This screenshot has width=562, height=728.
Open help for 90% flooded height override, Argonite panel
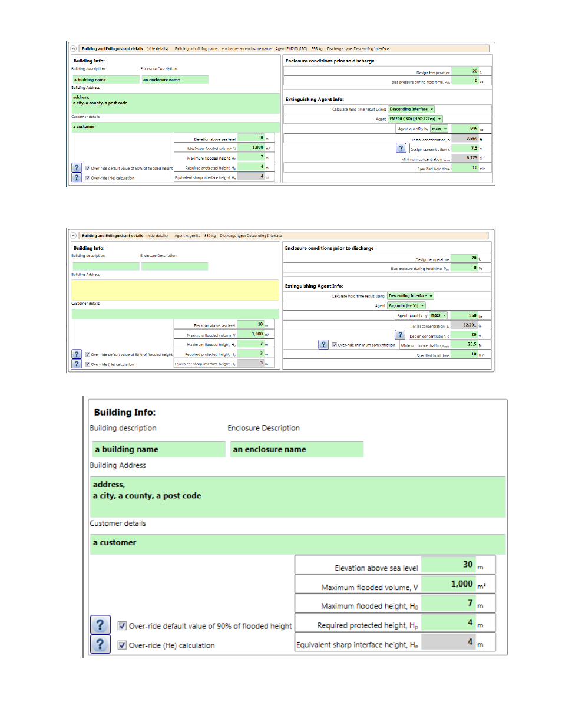[x=77, y=354]
